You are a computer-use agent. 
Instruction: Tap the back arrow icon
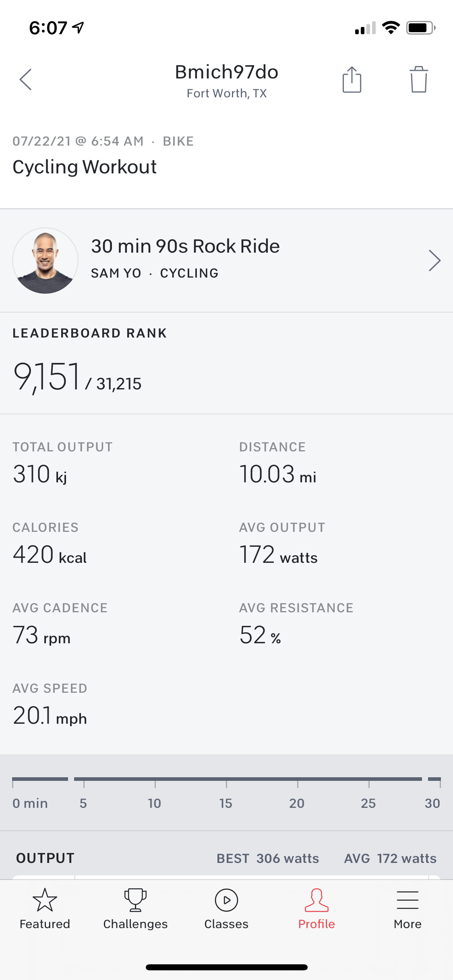tap(25, 79)
